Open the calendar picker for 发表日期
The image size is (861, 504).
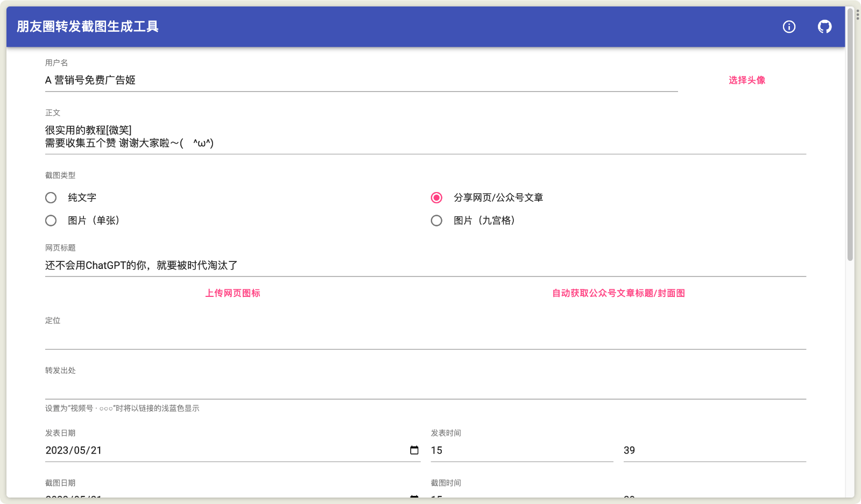413,450
